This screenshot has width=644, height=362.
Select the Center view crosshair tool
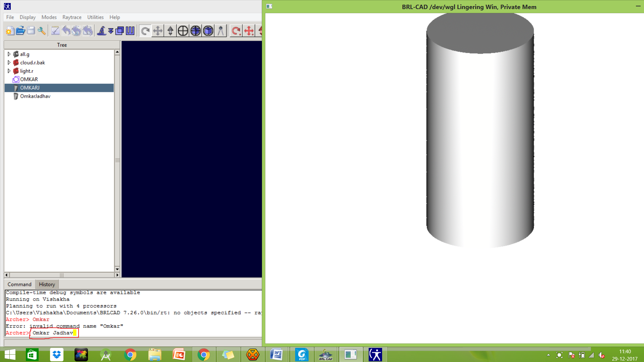[183, 31]
